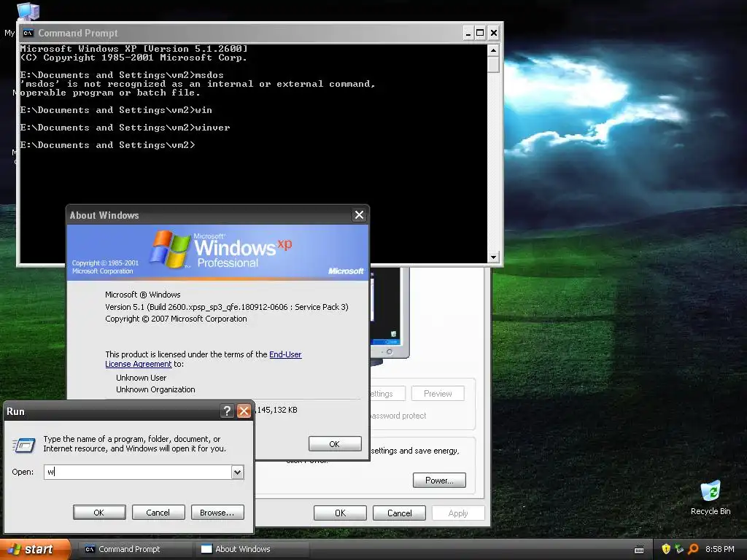Click the Command Prompt scrollbar thumb

click(493, 64)
